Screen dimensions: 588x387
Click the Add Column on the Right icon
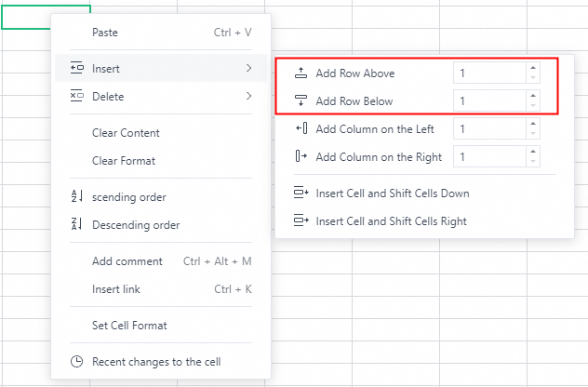(x=301, y=157)
